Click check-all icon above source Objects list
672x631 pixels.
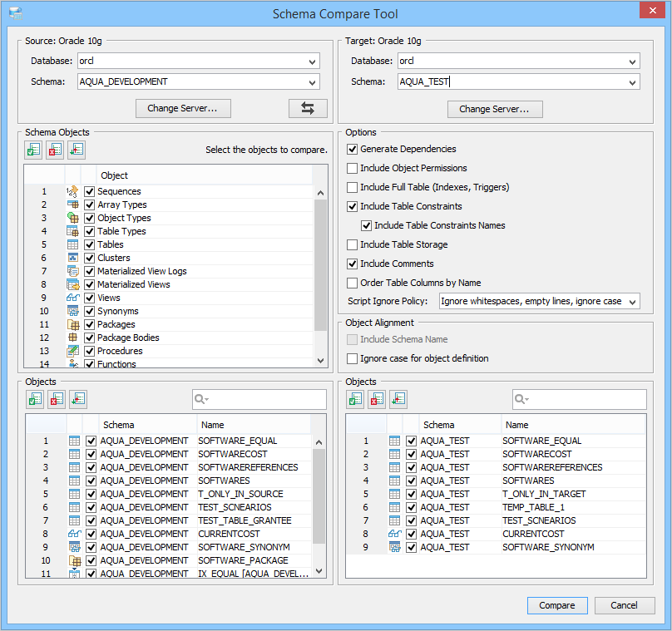(35, 399)
